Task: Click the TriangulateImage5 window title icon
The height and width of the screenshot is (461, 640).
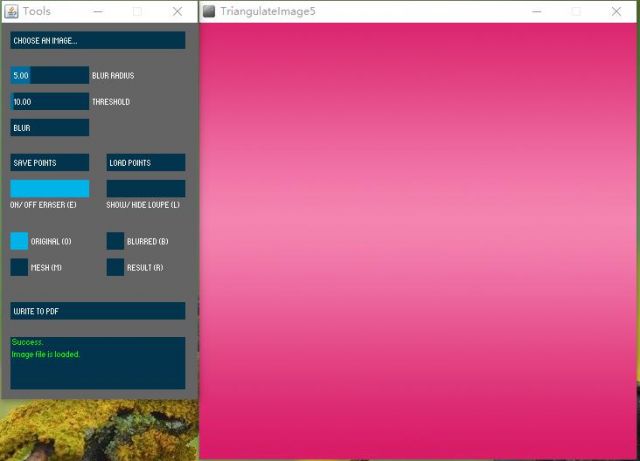Action: tap(209, 11)
